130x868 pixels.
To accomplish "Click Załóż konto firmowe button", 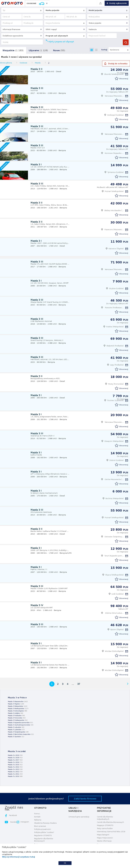I will 85,799.
